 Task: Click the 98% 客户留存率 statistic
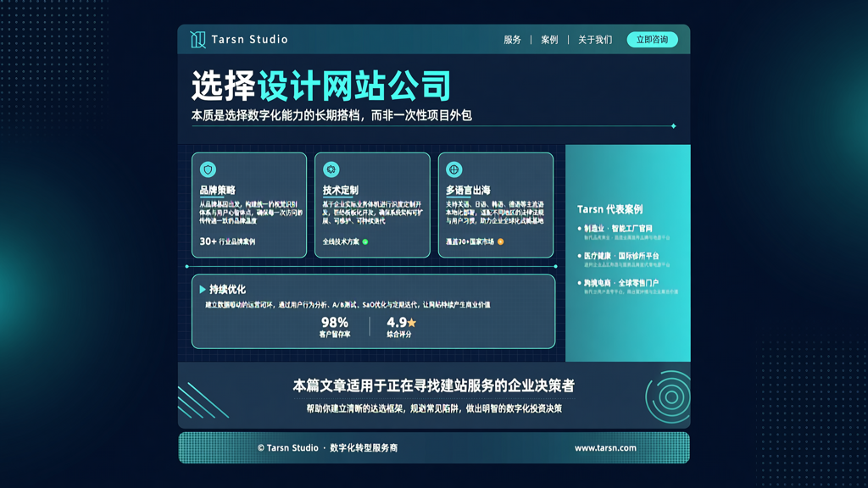[x=335, y=326]
